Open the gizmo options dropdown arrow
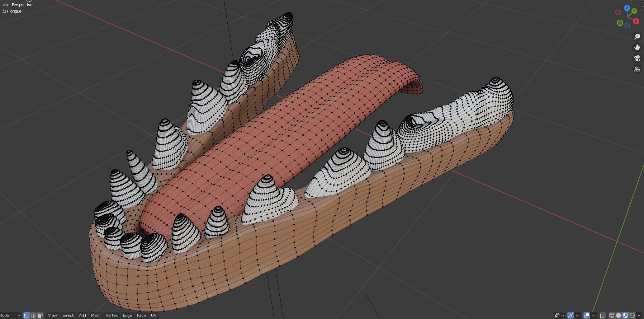This screenshot has height=319, width=644. tap(577, 315)
